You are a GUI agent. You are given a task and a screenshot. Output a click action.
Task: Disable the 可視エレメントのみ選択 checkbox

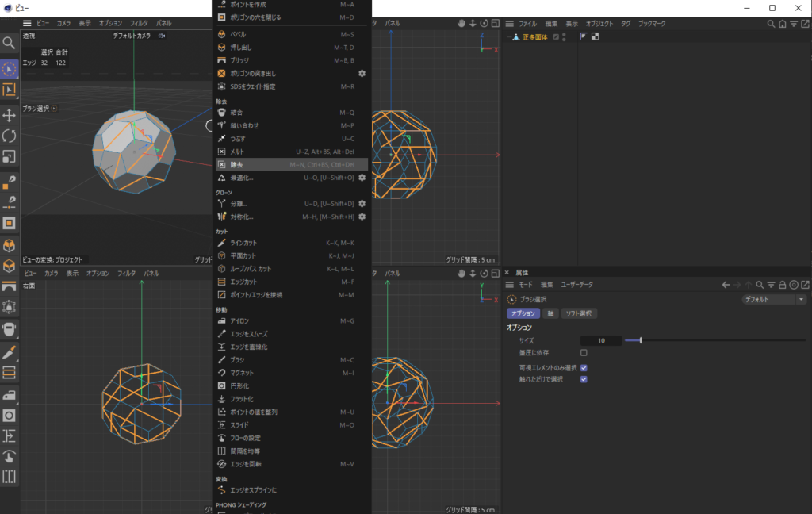tap(584, 367)
